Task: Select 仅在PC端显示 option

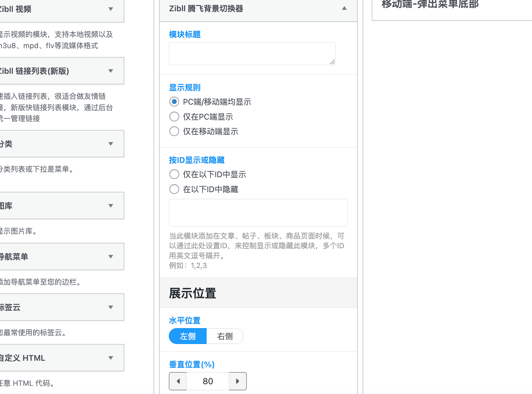Action: point(174,116)
